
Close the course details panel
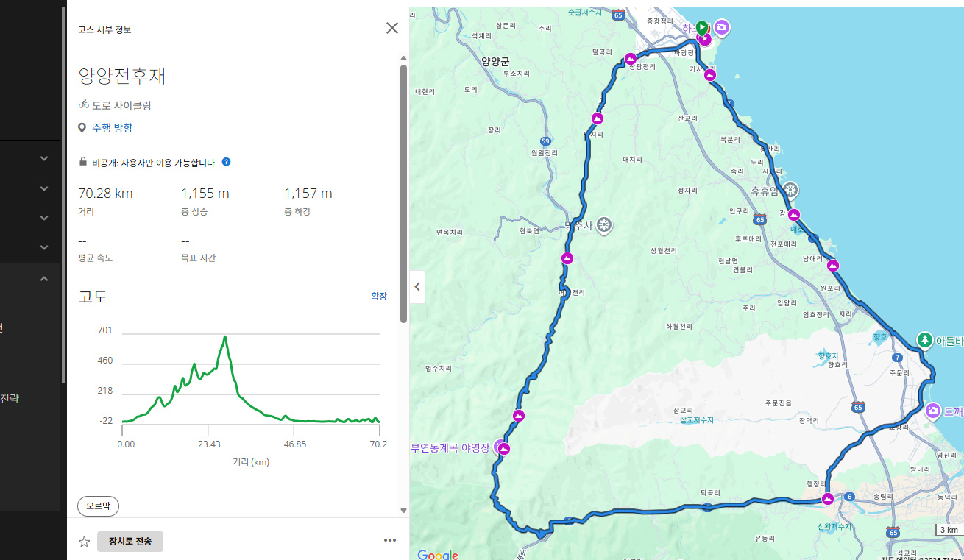392,28
